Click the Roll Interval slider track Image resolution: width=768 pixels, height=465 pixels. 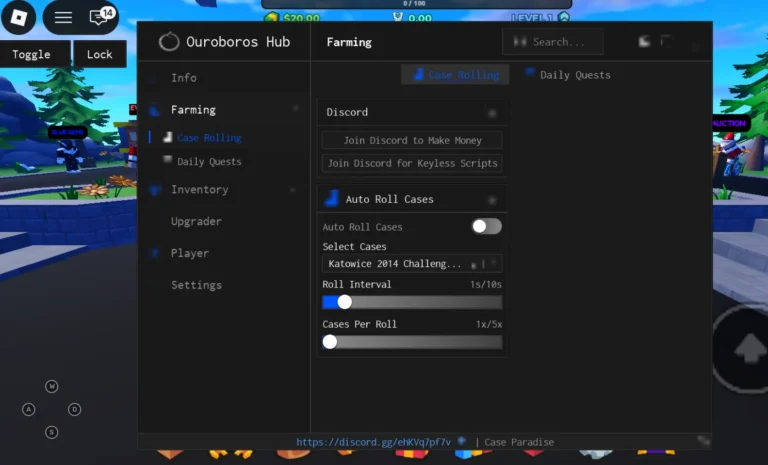(412, 302)
